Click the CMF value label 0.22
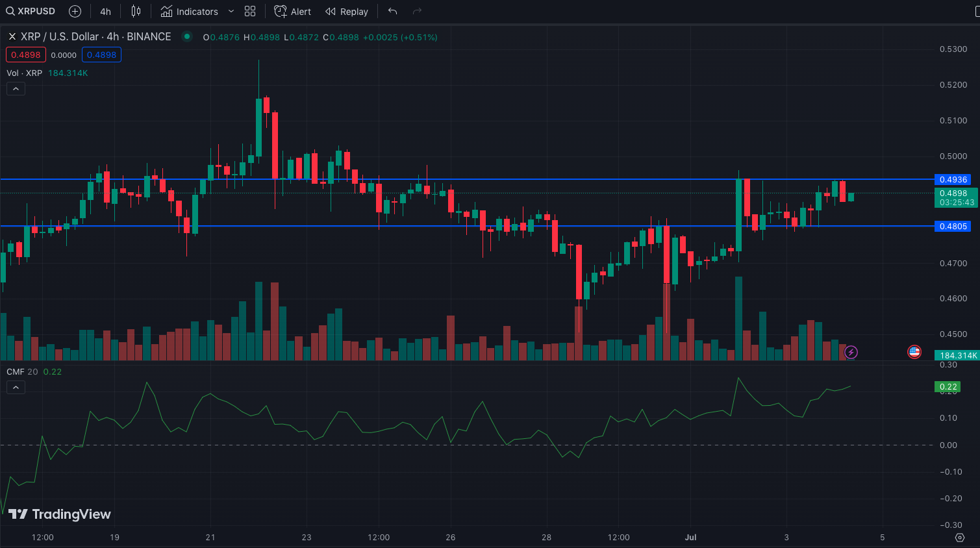The height and width of the screenshot is (548, 980). (948, 386)
